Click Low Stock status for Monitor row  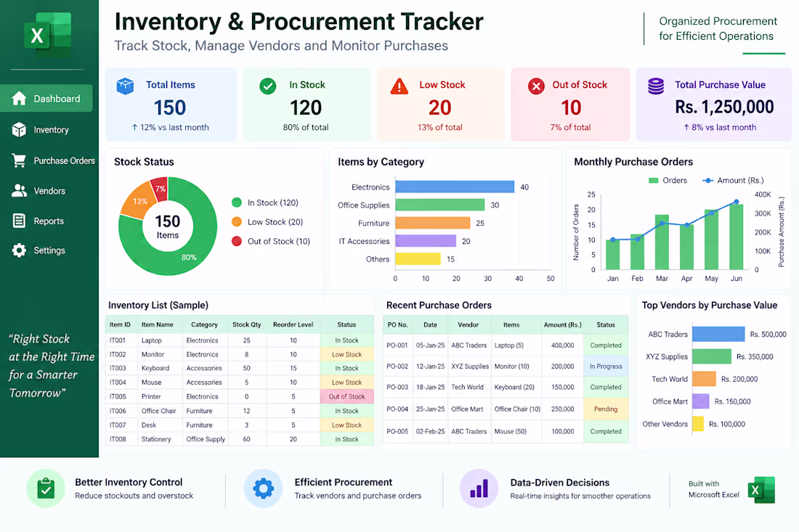point(346,354)
